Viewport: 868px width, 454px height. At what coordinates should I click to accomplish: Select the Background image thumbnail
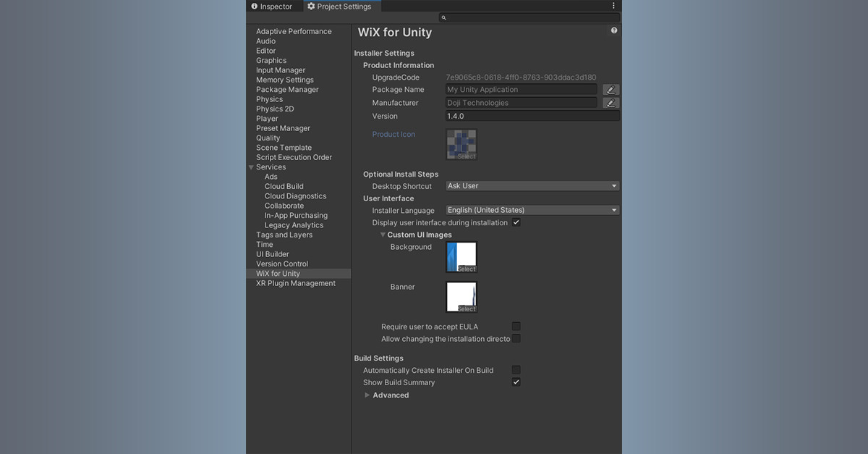pos(461,257)
